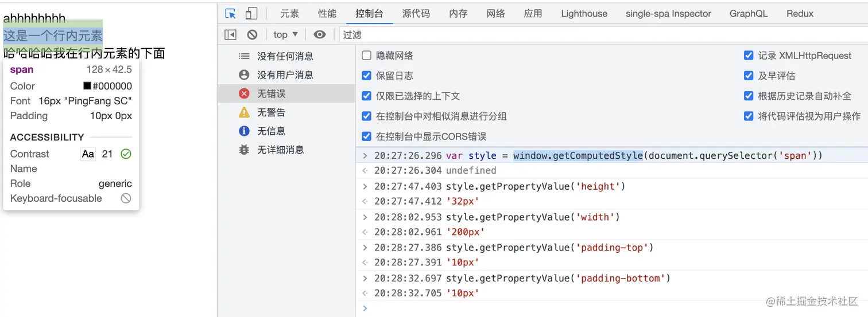Click the 没有任何消息 sidebar item
Screen dimensions: 868x317
point(285,56)
